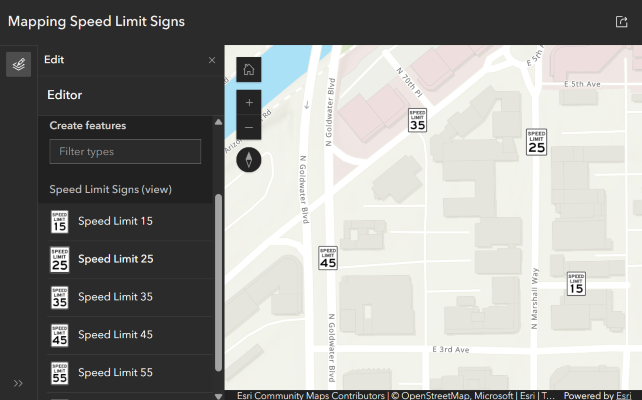The width and height of the screenshot is (642, 400).
Task: Focus the Filter types field
Action: pyautogui.click(x=125, y=151)
